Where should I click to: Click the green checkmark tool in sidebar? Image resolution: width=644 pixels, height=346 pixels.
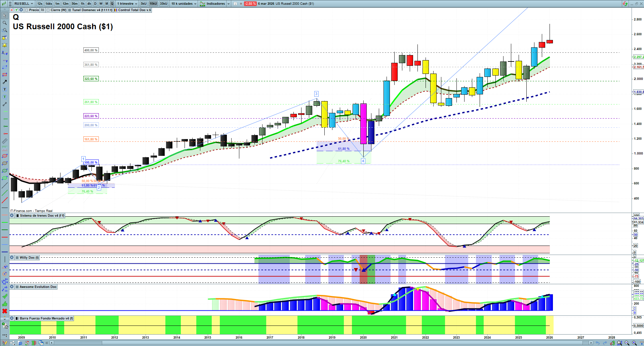(5, 296)
